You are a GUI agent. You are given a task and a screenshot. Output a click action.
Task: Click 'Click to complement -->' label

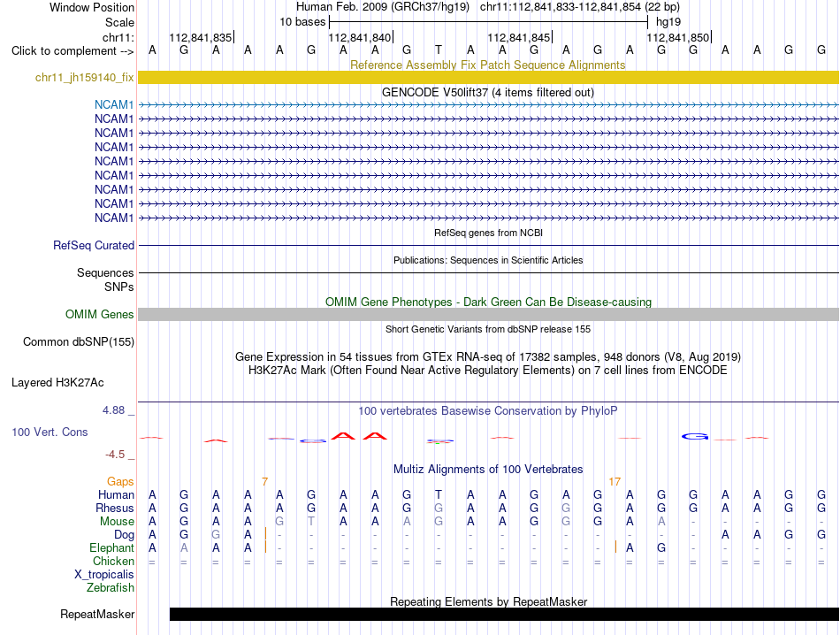point(73,51)
